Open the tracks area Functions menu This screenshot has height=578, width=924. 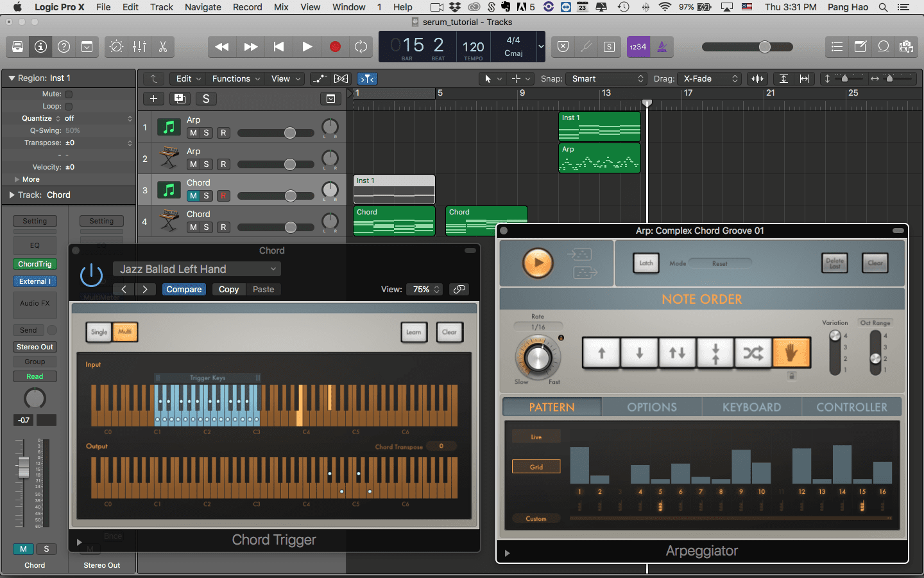(235, 78)
